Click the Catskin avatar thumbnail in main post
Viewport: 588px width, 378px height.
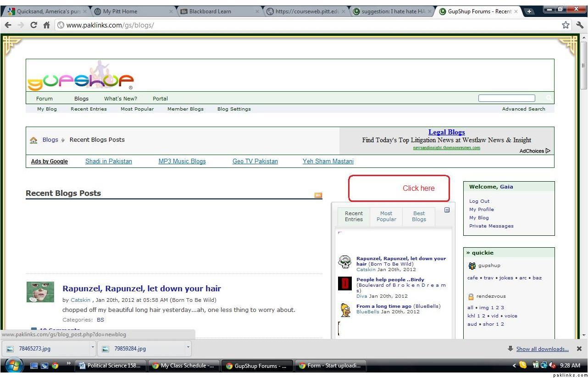click(x=40, y=292)
